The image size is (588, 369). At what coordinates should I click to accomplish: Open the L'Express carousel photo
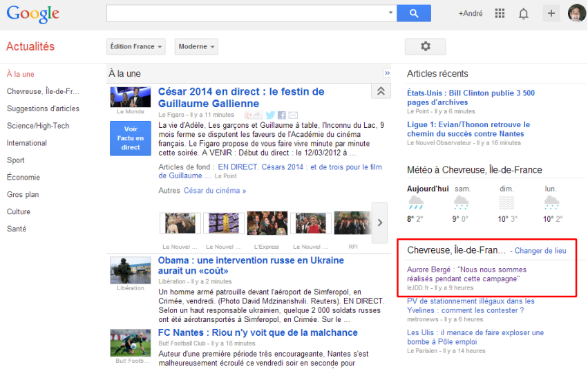267,223
